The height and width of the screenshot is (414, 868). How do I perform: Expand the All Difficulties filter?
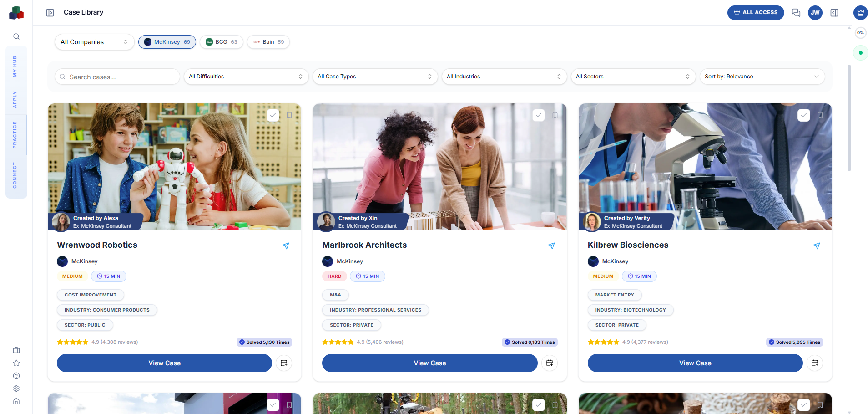click(246, 77)
